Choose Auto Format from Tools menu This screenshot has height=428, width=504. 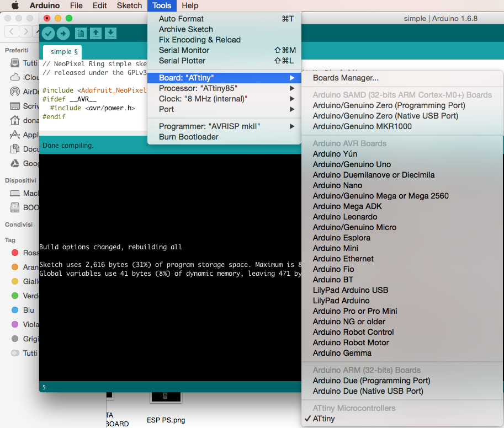tap(224, 19)
